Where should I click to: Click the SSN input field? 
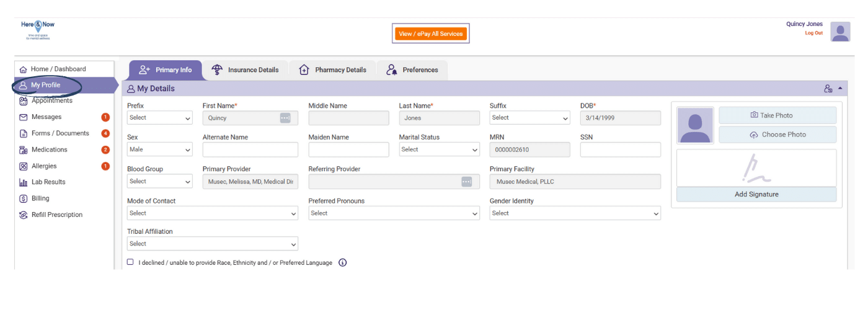click(621, 149)
